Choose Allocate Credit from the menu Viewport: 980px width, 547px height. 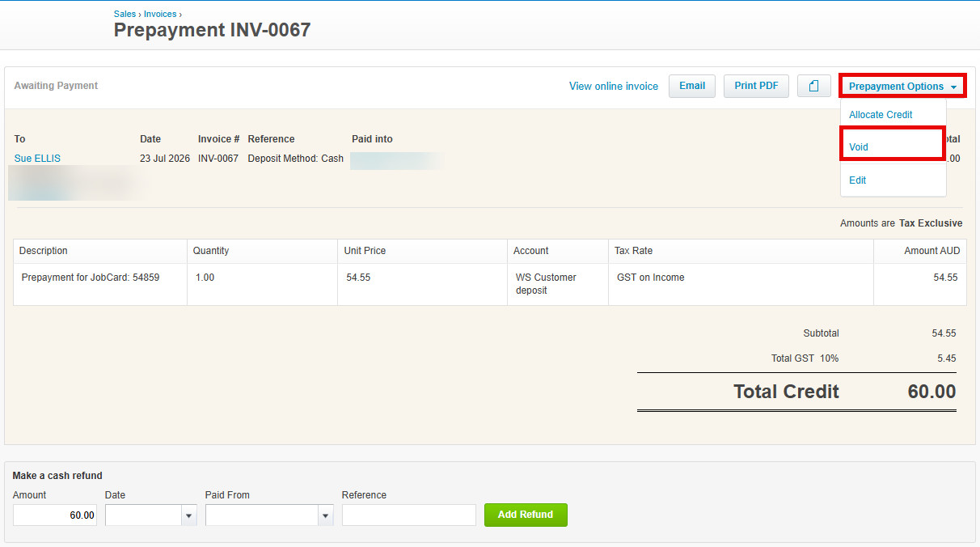point(881,115)
